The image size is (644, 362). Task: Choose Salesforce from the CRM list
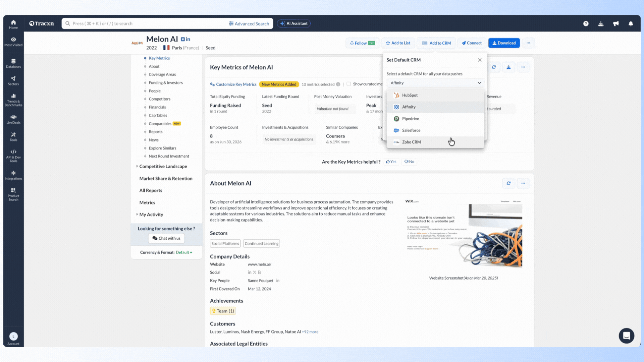coord(435,130)
